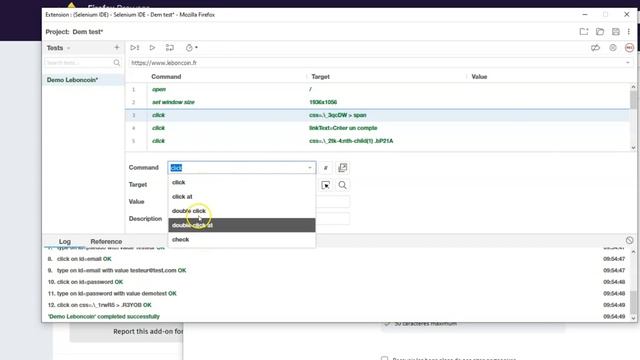640x360 pixels.
Task: Select row 1 open command
Action: tap(377, 89)
